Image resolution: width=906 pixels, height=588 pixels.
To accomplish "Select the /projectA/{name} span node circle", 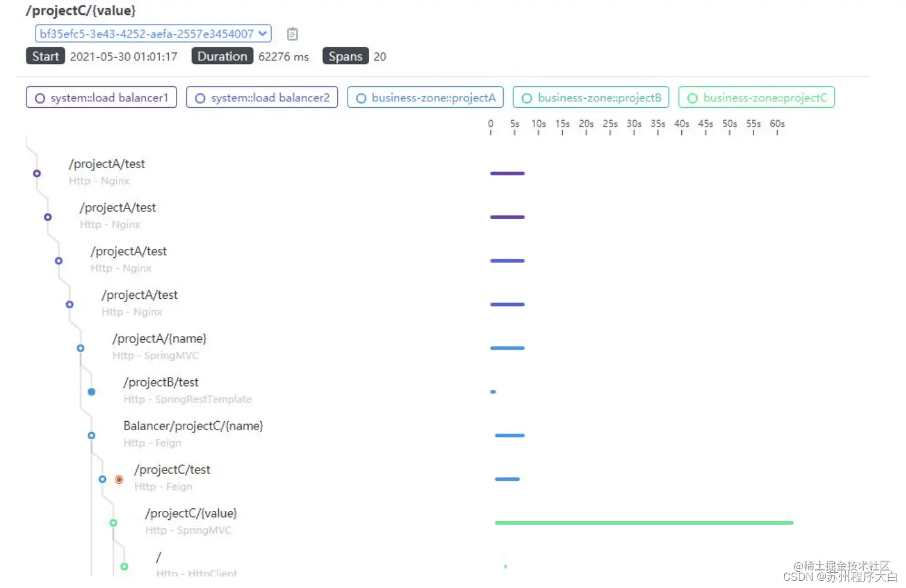I will [80, 348].
